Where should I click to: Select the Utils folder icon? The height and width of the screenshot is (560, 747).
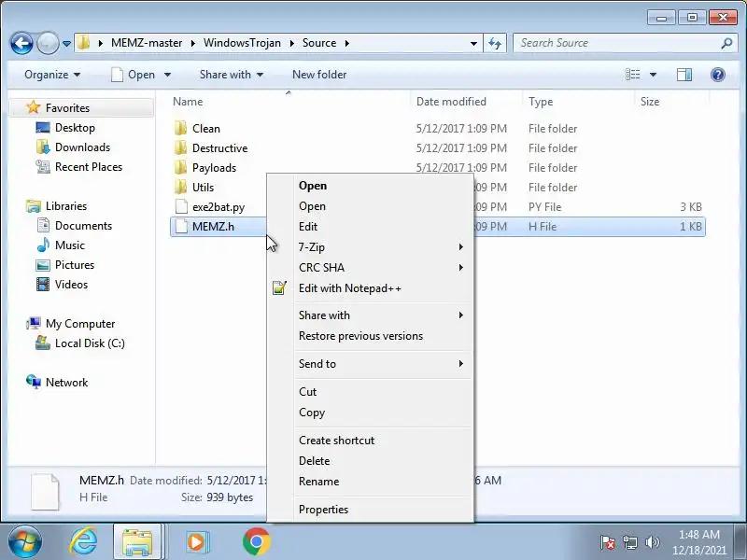click(x=181, y=187)
